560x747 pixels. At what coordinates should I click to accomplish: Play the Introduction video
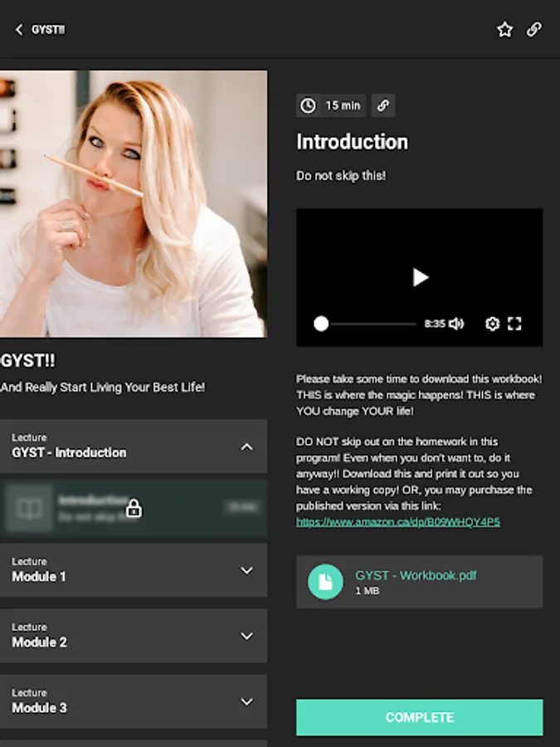[420, 277]
